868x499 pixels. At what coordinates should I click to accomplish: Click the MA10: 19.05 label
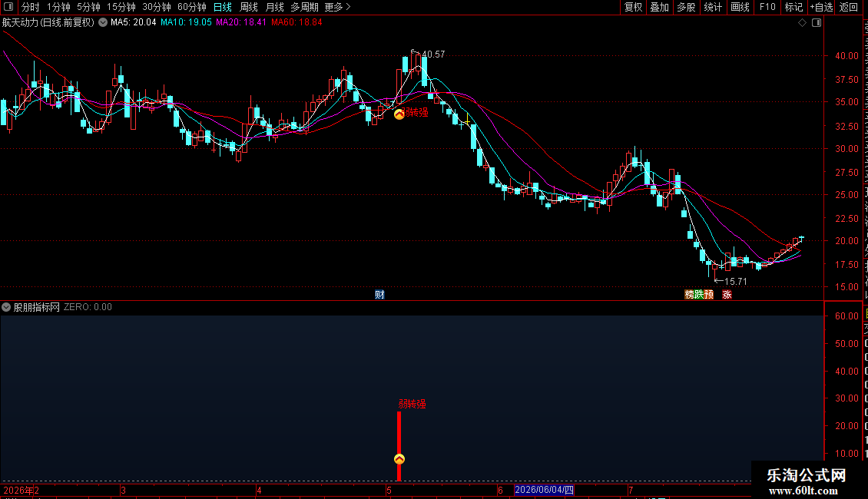186,23
